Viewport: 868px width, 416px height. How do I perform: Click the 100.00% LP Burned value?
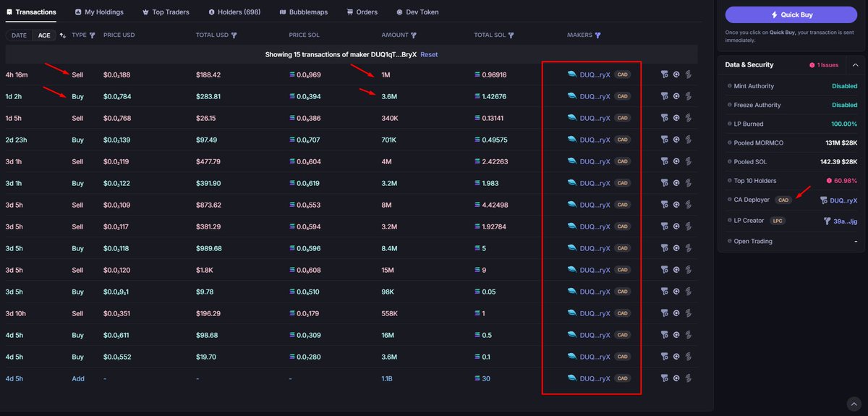(x=844, y=124)
